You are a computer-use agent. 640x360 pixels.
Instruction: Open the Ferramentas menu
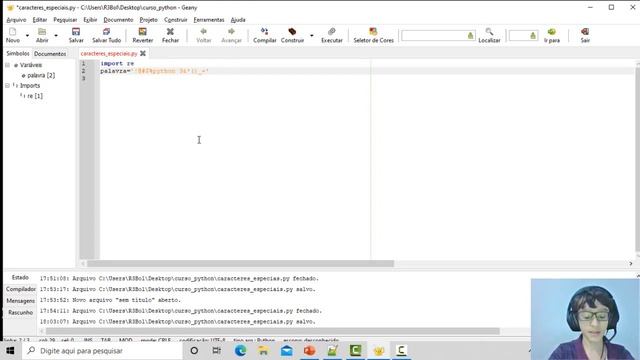209,20
